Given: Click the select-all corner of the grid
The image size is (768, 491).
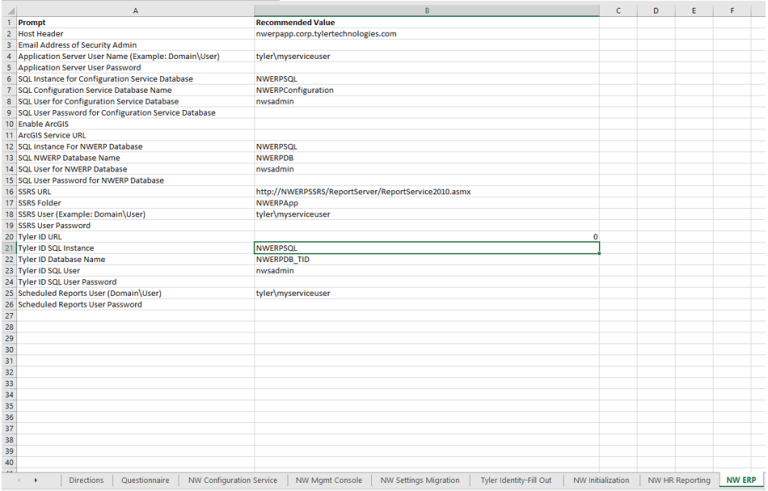Looking at the screenshot, I should 7,9.
